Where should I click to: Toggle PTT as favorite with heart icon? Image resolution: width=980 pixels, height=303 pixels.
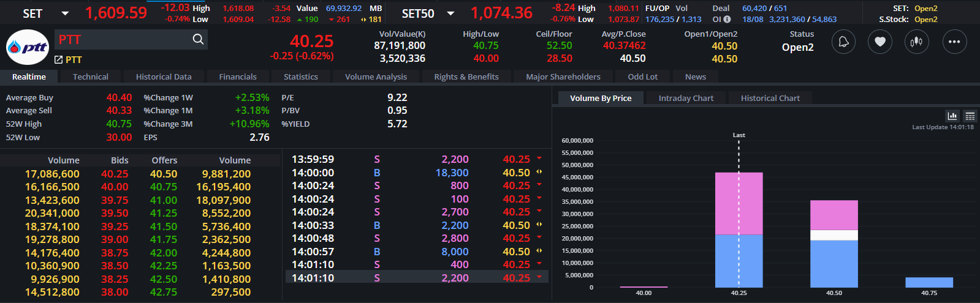coord(880,42)
